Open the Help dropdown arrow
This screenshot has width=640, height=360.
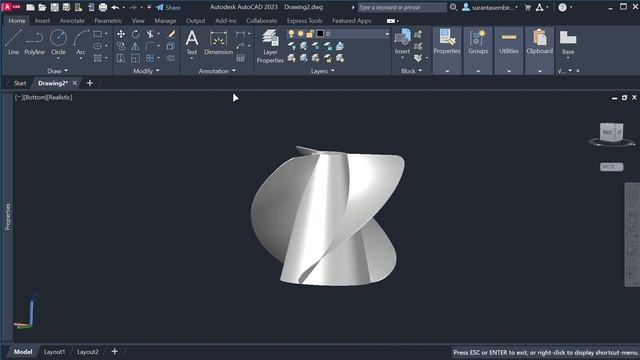tap(571, 7)
